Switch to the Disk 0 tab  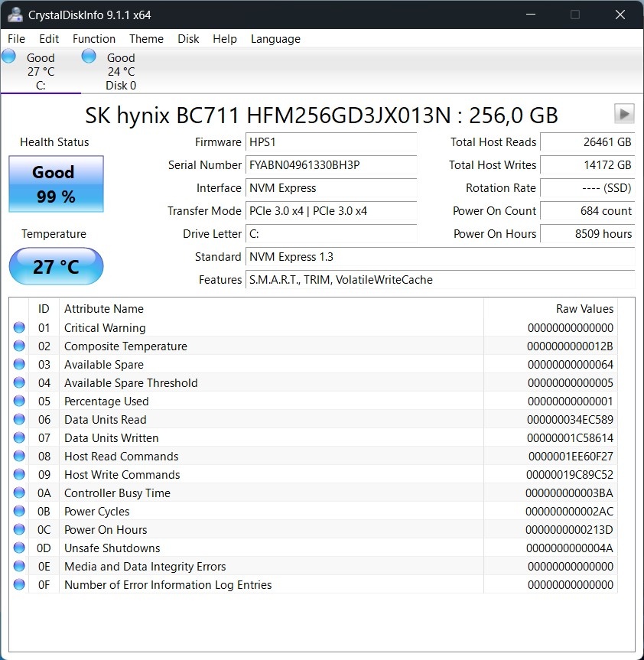(x=120, y=69)
